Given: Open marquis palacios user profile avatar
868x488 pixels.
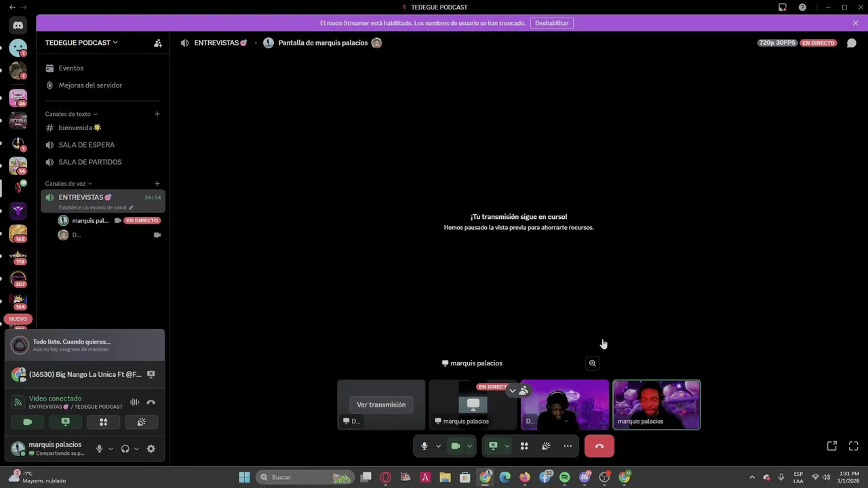Looking at the screenshot, I should pyautogui.click(x=19, y=449).
